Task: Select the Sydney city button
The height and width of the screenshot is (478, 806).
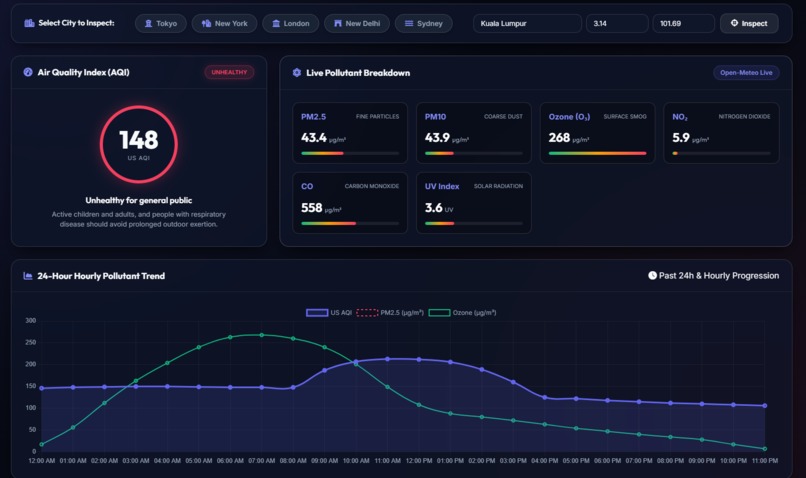Action: click(424, 24)
